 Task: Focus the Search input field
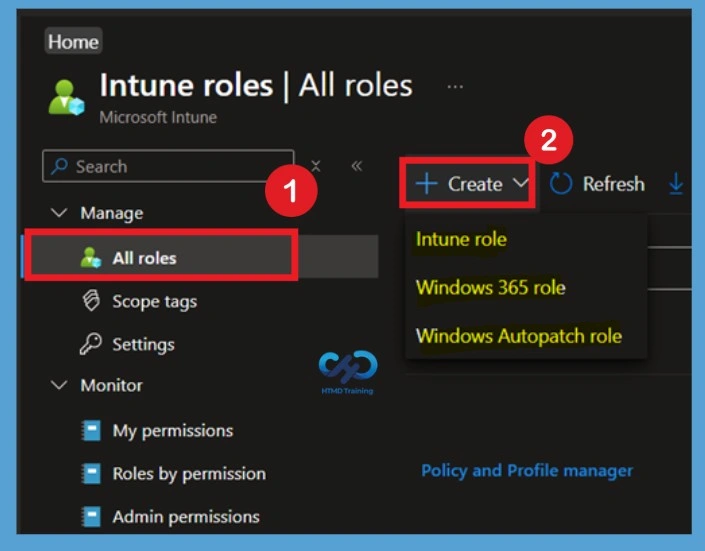tap(168, 166)
